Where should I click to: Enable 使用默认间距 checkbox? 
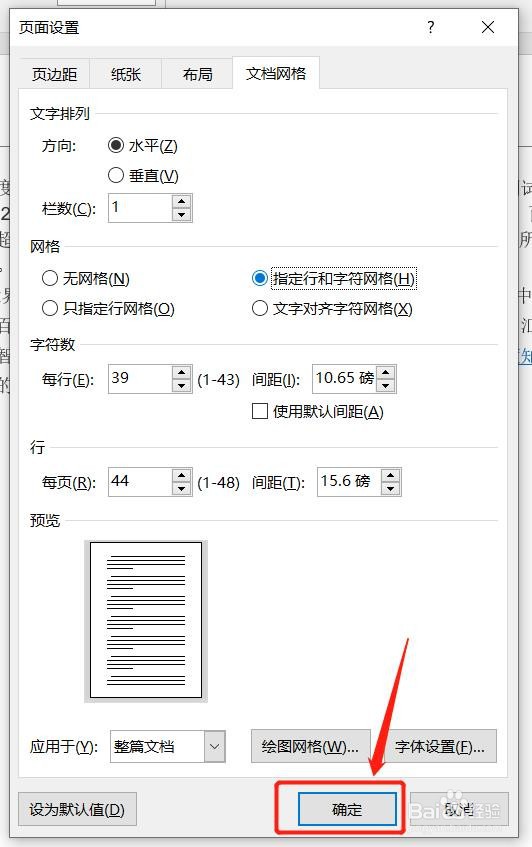coord(260,412)
